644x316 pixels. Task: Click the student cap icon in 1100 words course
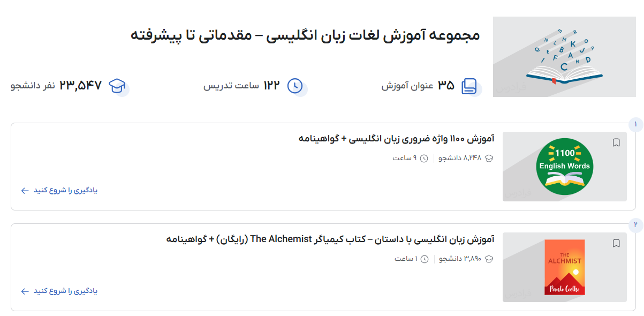point(488,159)
